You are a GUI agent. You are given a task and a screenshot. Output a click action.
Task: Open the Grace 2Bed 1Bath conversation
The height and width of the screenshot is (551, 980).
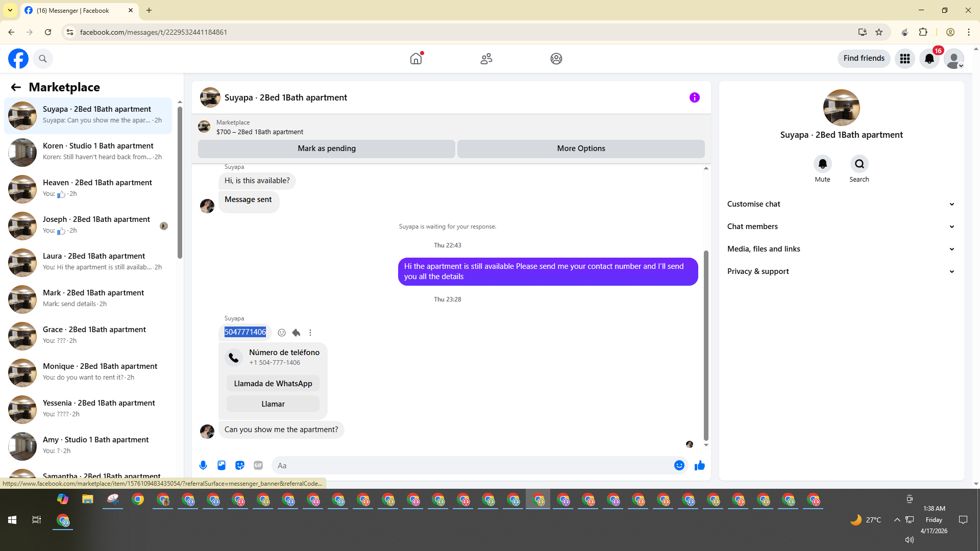[88, 336]
